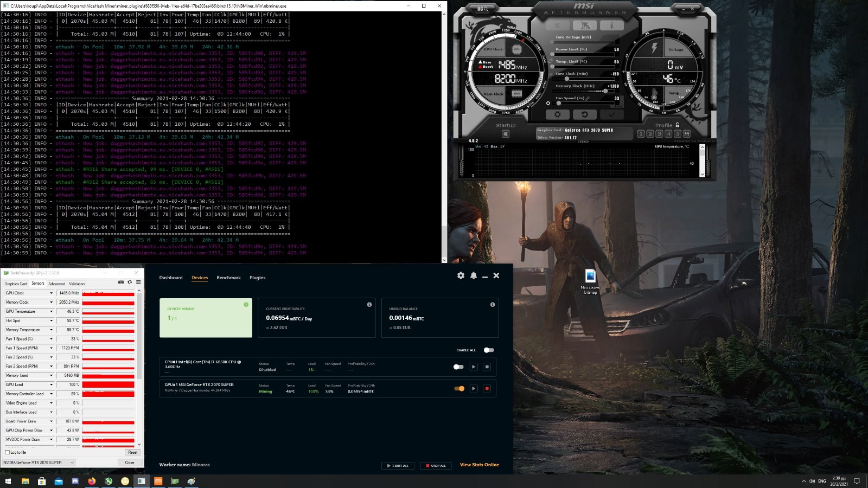Open Afterburner information button

coord(611,25)
